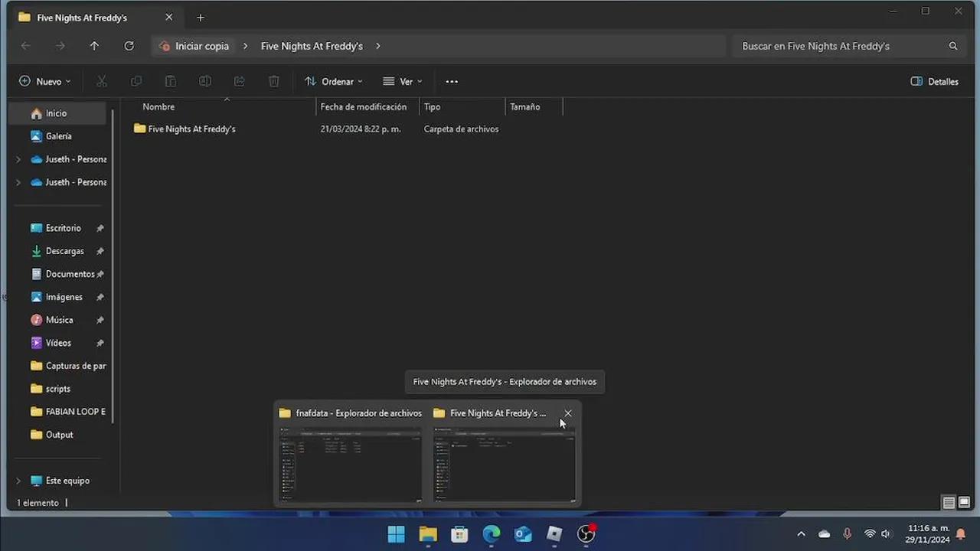Refresh the current folder view
The image size is (980, 551).
click(x=129, y=46)
